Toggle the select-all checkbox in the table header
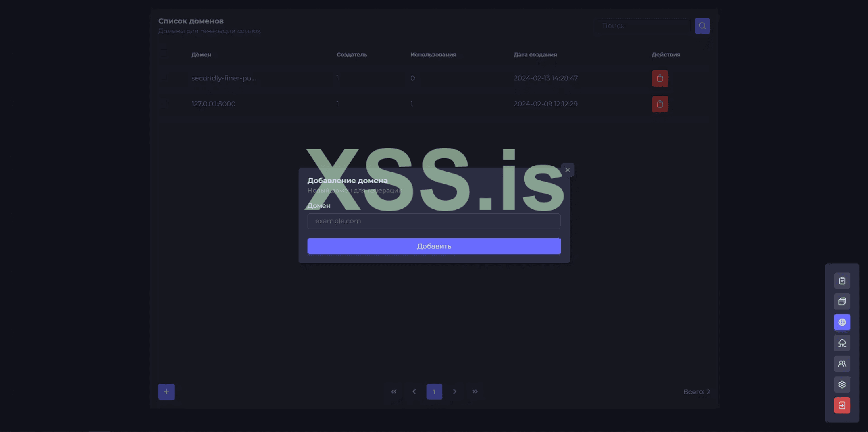The image size is (868, 432). (x=165, y=54)
